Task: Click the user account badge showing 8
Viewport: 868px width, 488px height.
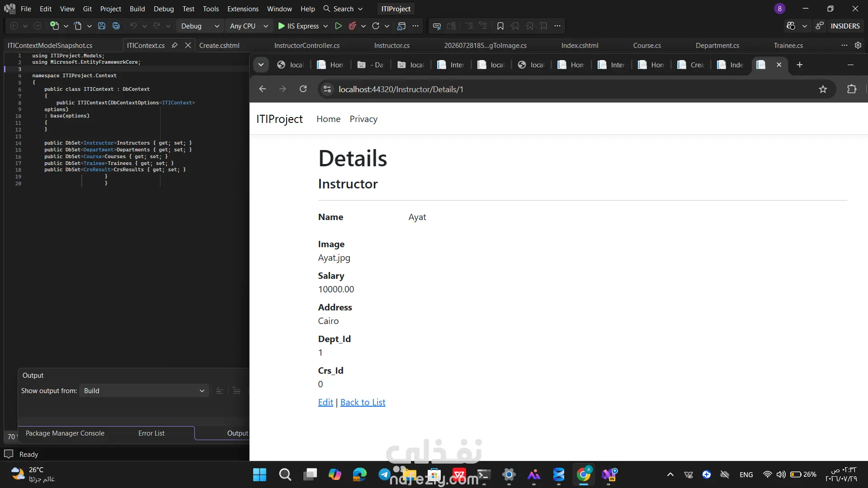Action: pyautogui.click(x=779, y=9)
